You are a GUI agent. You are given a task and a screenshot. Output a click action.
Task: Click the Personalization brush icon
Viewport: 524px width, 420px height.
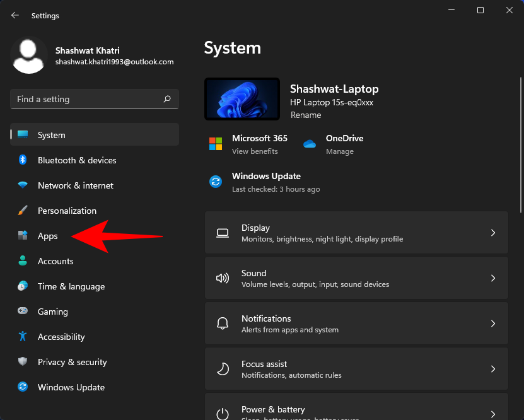pos(23,211)
